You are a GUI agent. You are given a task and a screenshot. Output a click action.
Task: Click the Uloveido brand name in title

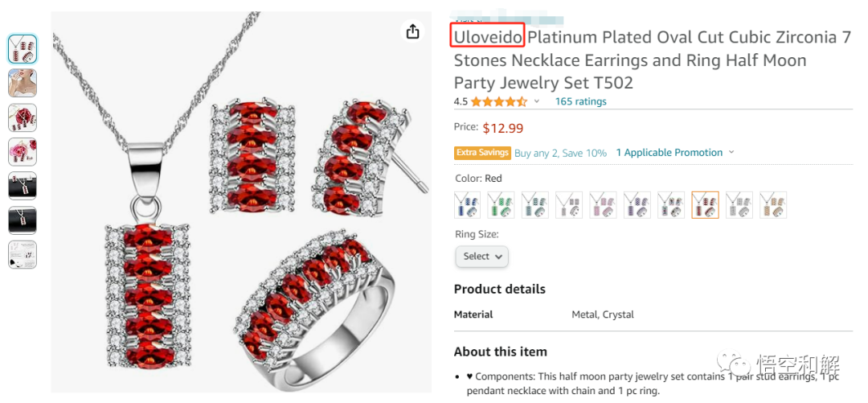click(487, 37)
